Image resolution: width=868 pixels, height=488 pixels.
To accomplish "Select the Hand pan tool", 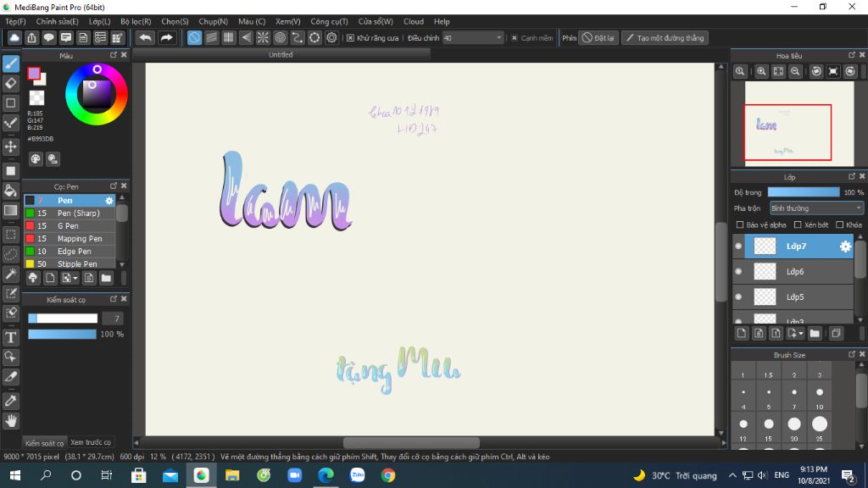I will (10, 421).
